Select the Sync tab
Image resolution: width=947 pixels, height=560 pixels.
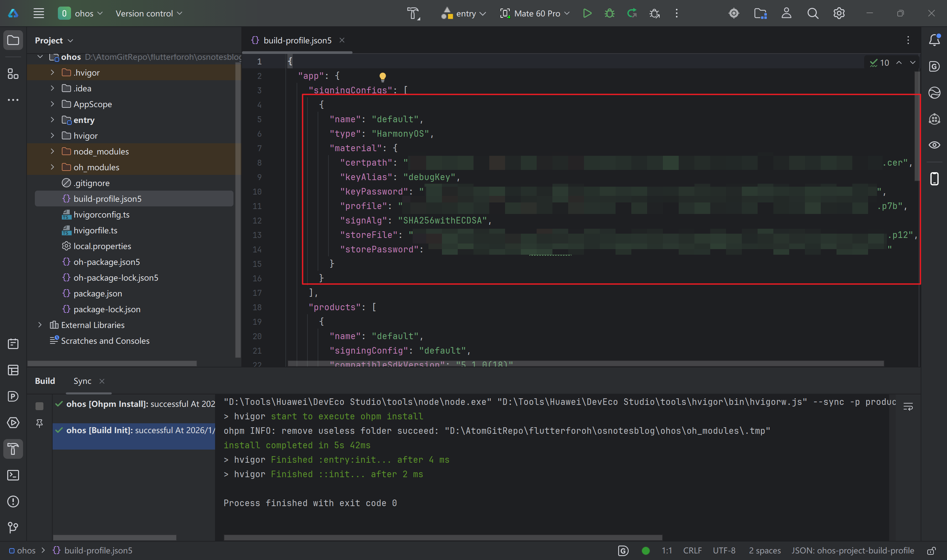pyautogui.click(x=82, y=381)
